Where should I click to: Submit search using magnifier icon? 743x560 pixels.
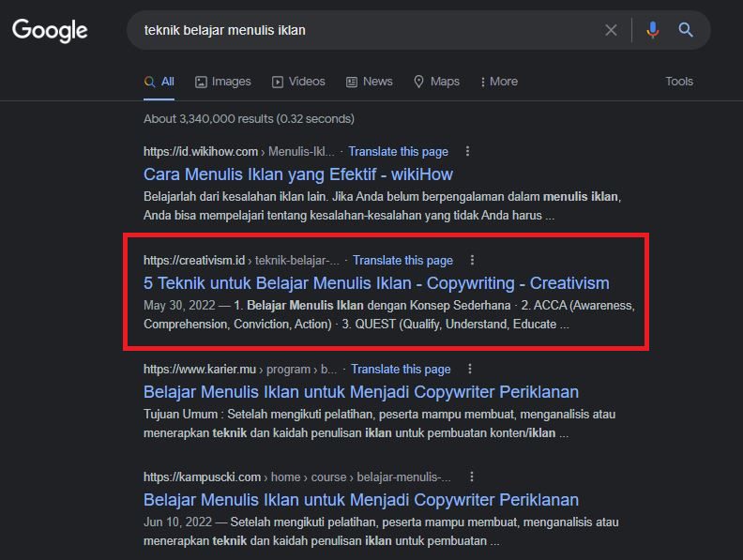[x=686, y=30]
